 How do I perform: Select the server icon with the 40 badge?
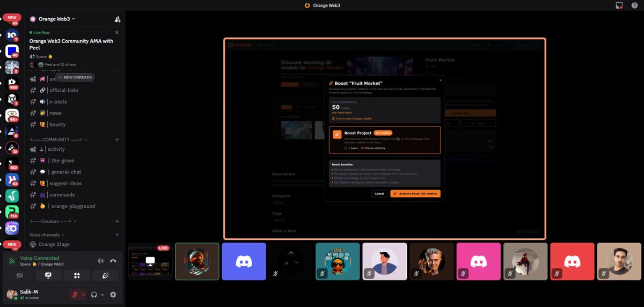tap(12, 52)
